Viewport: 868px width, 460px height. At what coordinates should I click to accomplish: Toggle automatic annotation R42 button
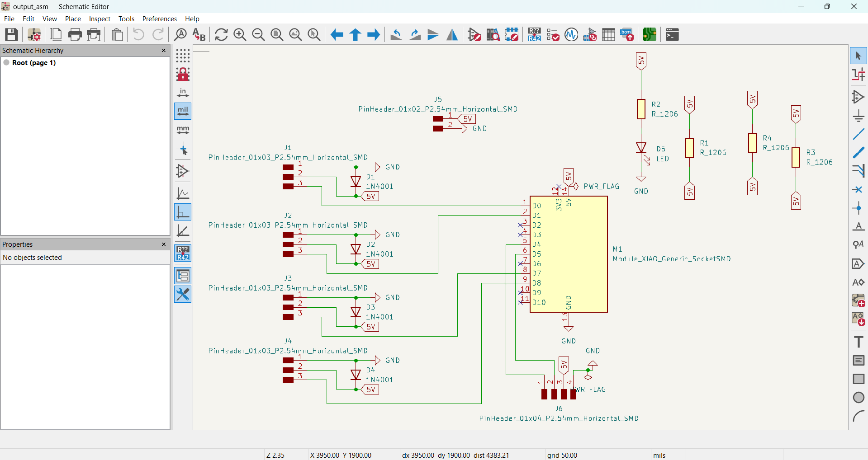(x=183, y=253)
